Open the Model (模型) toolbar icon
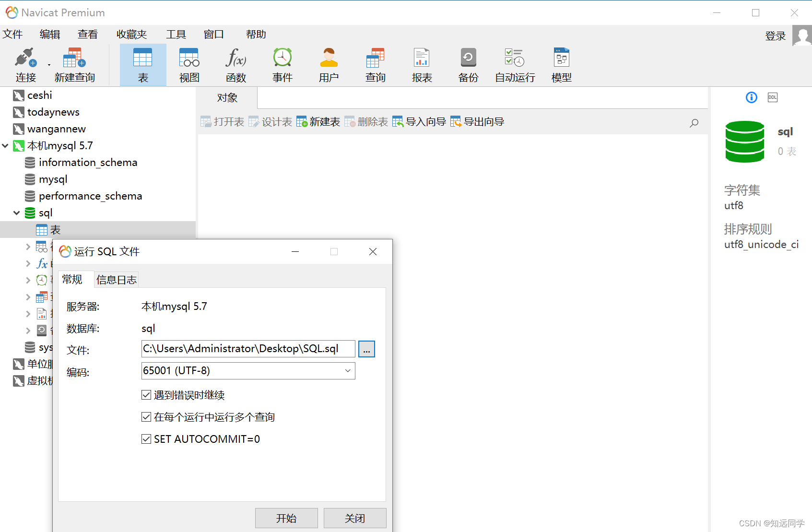 coord(561,65)
